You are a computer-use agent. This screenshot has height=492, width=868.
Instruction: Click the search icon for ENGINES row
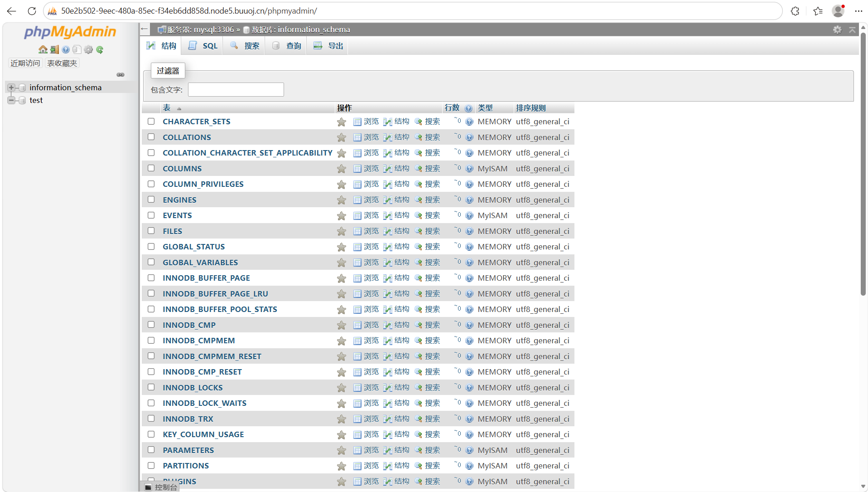418,200
